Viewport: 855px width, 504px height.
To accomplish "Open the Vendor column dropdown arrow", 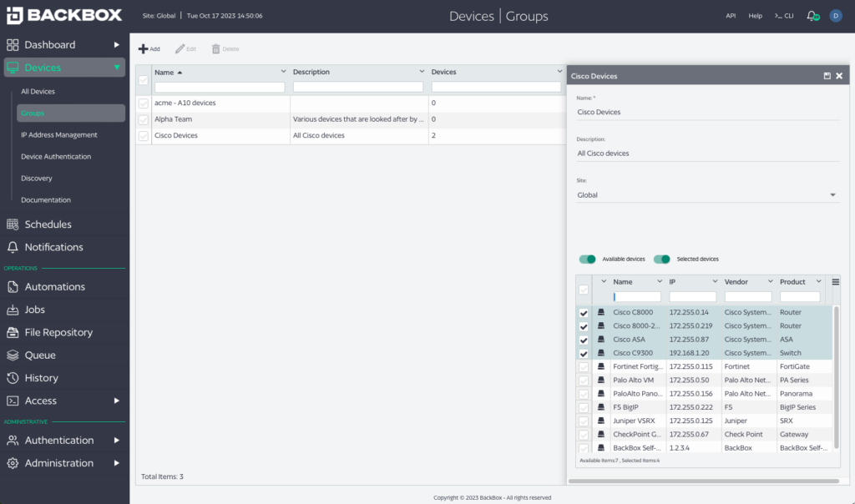I will tap(770, 281).
